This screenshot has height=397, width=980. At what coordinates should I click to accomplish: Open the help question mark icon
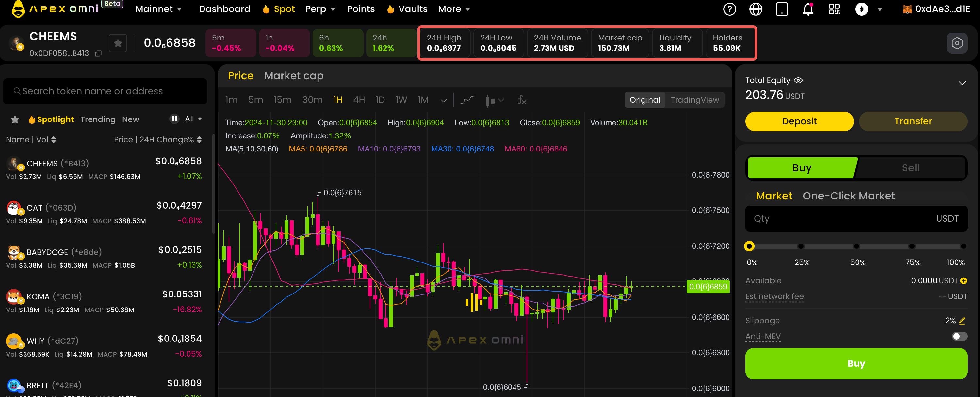[729, 9]
